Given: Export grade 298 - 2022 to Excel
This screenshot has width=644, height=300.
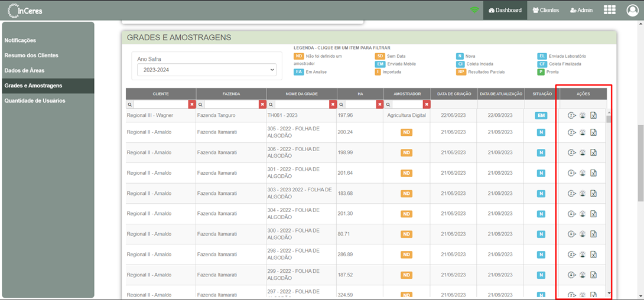Looking at the screenshot, I should tap(593, 255).
